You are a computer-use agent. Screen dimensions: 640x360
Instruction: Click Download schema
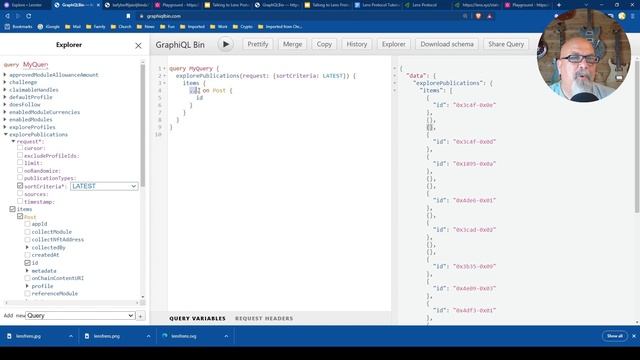tap(447, 44)
